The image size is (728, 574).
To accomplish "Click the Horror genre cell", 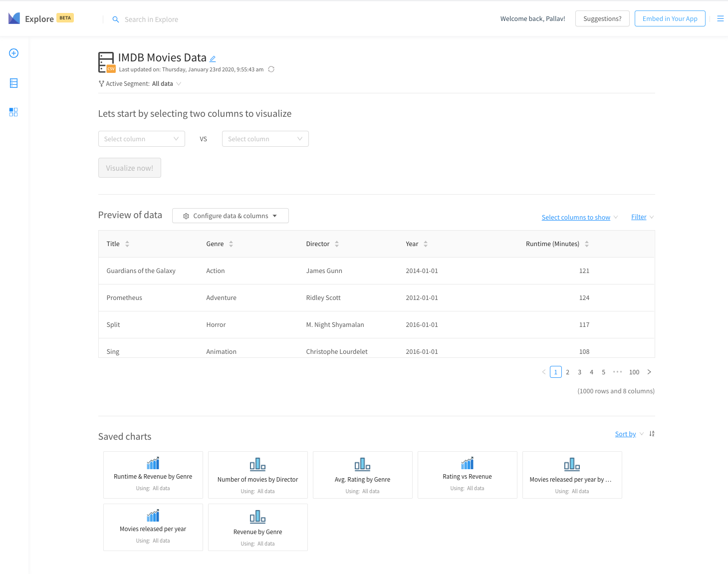I will 216,324.
